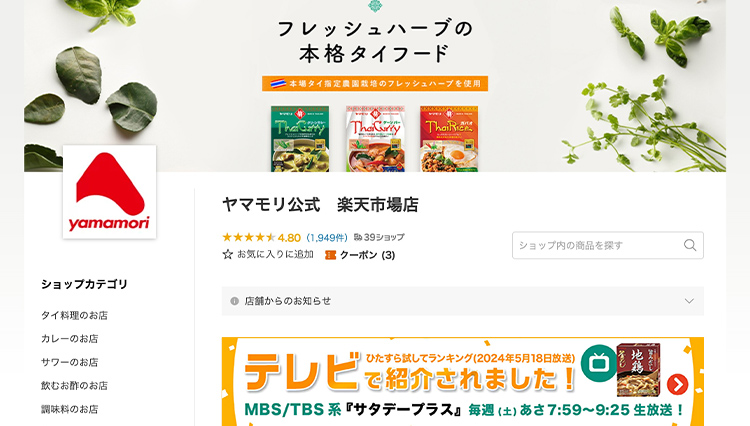Go to 飲むお酢のお店 category

[x=74, y=386]
